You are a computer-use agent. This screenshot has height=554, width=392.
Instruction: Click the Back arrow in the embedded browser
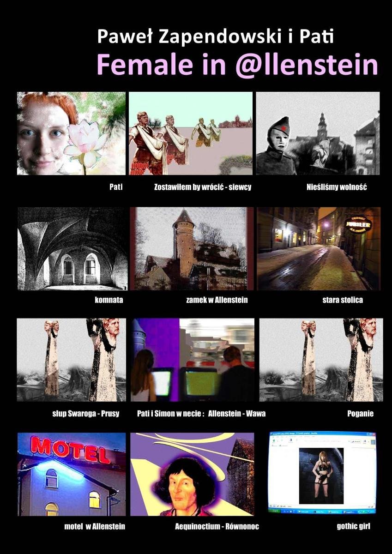(x=274, y=440)
